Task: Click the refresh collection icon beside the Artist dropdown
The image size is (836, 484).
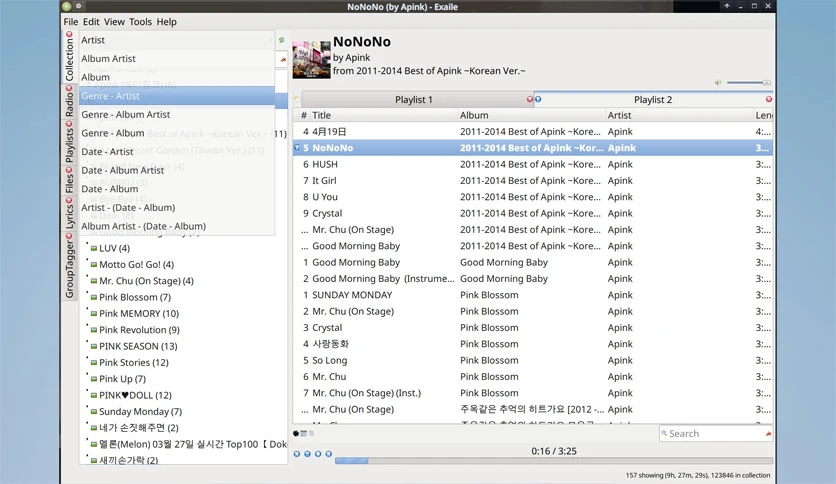Action: (x=282, y=40)
